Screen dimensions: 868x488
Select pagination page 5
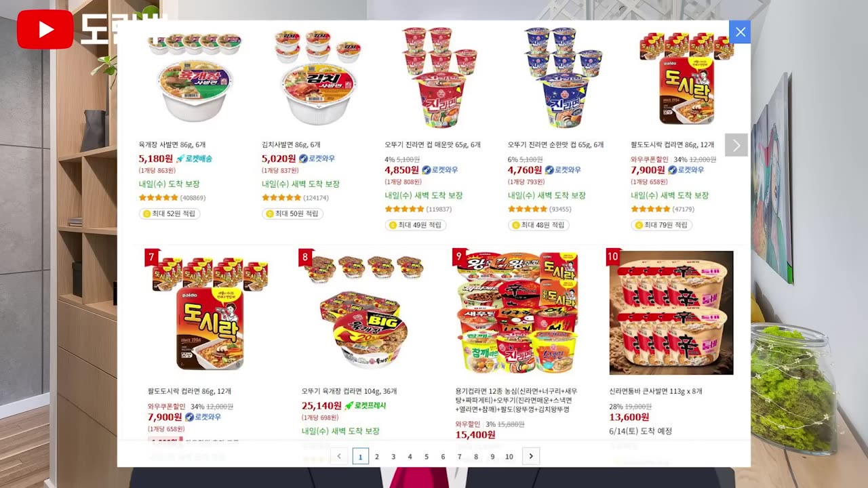pyautogui.click(x=427, y=457)
